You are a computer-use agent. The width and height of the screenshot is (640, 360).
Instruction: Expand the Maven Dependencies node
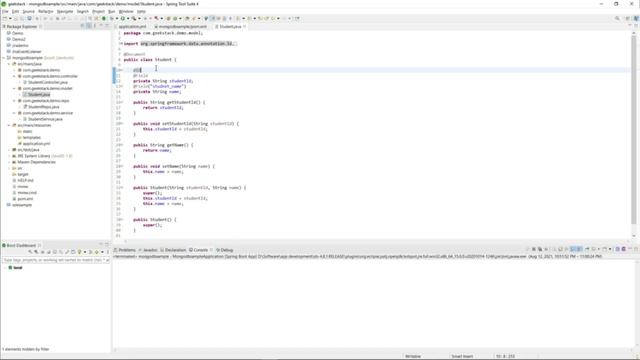9,162
